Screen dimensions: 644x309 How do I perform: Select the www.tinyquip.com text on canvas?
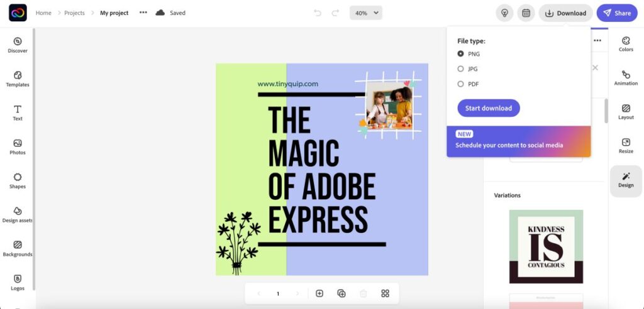click(287, 84)
